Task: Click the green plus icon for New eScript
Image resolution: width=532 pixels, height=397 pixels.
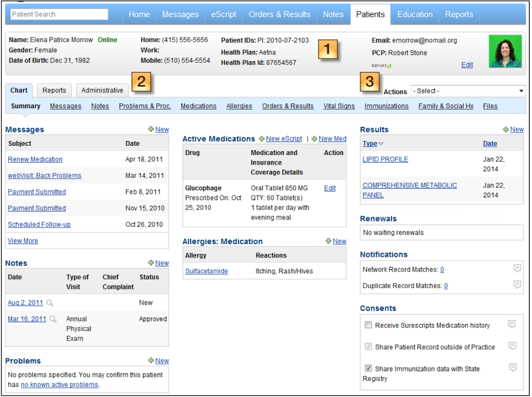Action: click(x=262, y=139)
